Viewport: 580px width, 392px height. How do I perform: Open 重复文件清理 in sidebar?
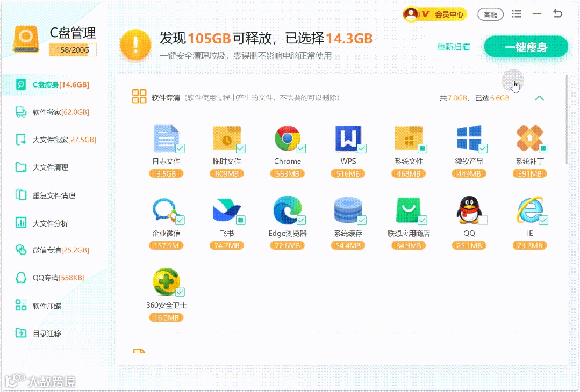[55, 195]
